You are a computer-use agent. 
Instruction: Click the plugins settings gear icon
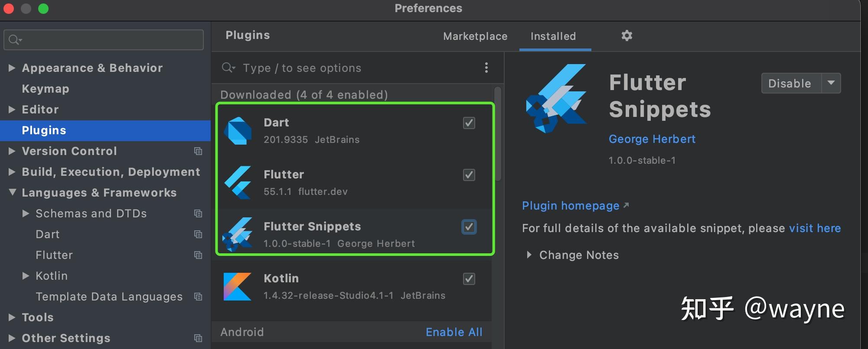pyautogui.click(x=627, y=36)
